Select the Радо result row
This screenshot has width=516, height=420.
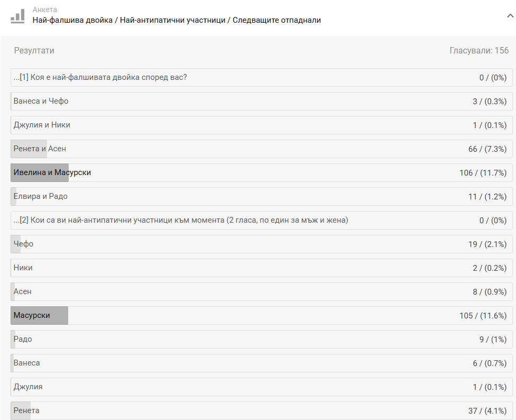coord(262,340)
